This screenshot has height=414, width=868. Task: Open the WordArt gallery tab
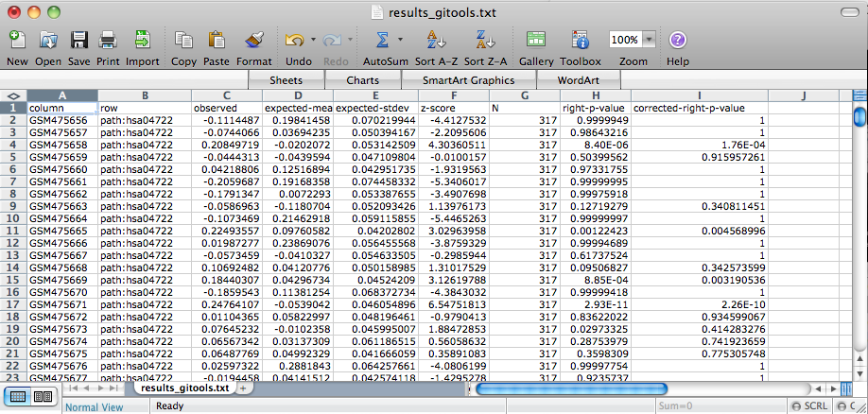coord(579,80)
